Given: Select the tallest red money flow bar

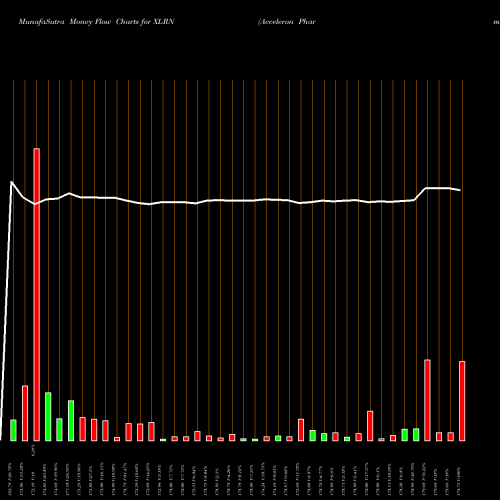Looking at the screenshot, I should click(37, 295).
